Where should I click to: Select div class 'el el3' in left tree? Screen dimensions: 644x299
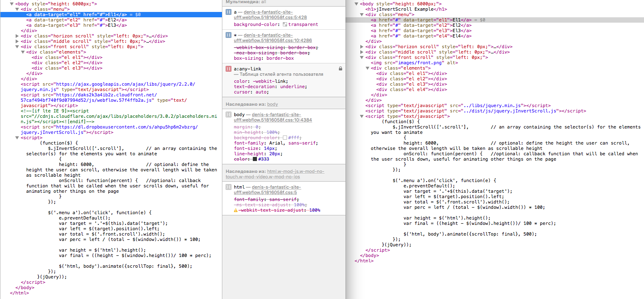(x=67, y=68)
